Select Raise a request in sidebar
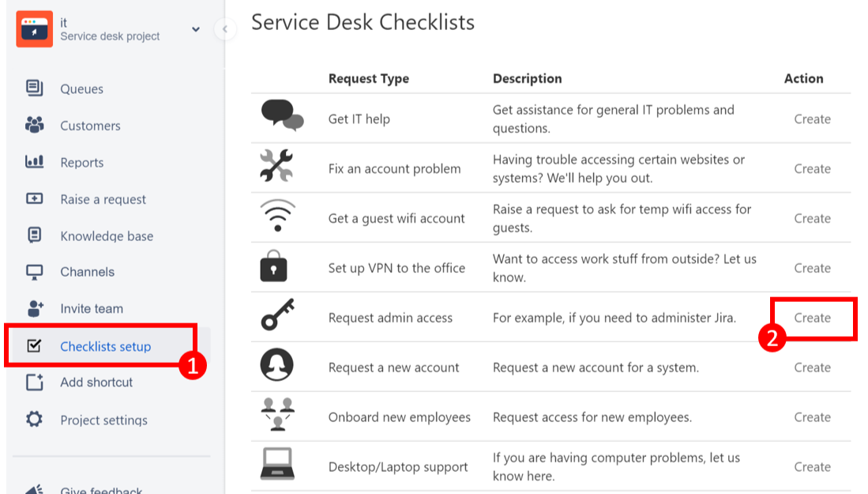This screenshot has height=494, width=868. click(x=103, y=199)
